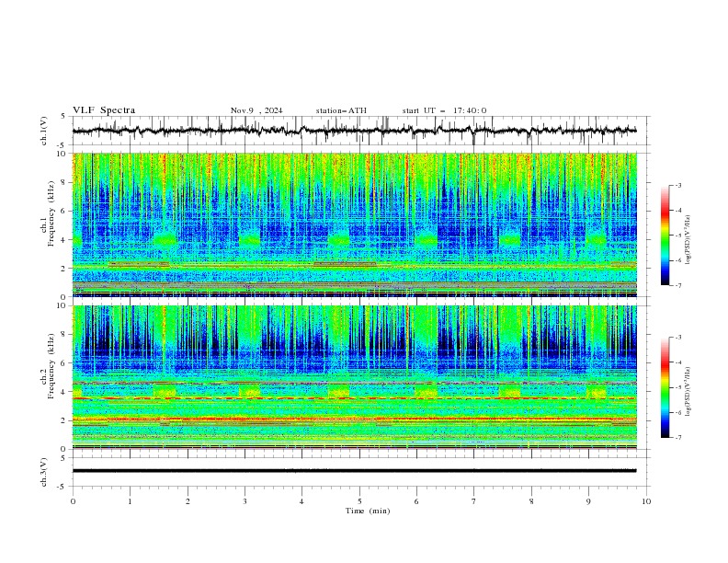728x563 pixels.
Task: Click the 'VLF Spectra' title text
Action: pyautogui.click(x=104, y=110)
